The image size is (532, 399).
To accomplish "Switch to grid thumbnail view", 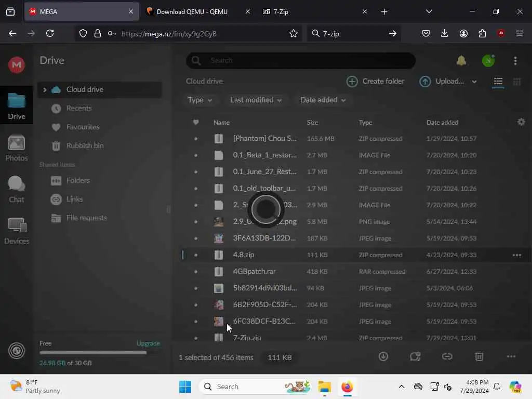I will (517, 82).
